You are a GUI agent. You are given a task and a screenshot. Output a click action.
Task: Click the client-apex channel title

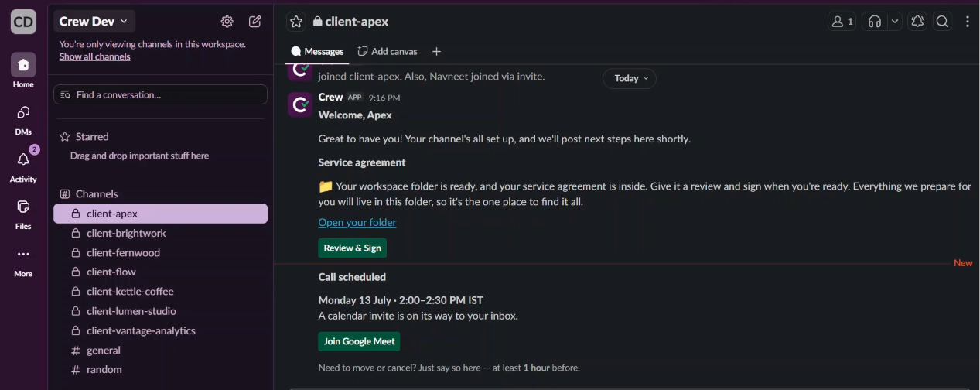[x=350, y=22]
